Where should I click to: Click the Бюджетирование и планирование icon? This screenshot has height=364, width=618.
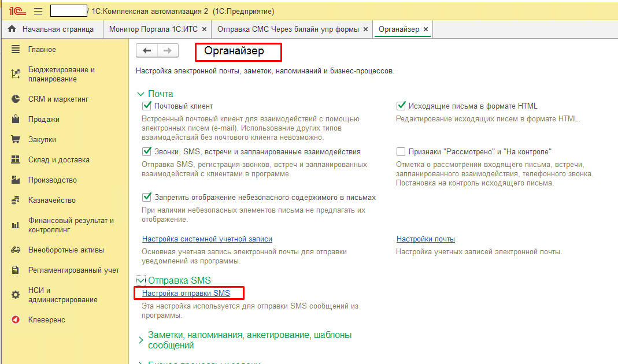[x=16, y=74]
